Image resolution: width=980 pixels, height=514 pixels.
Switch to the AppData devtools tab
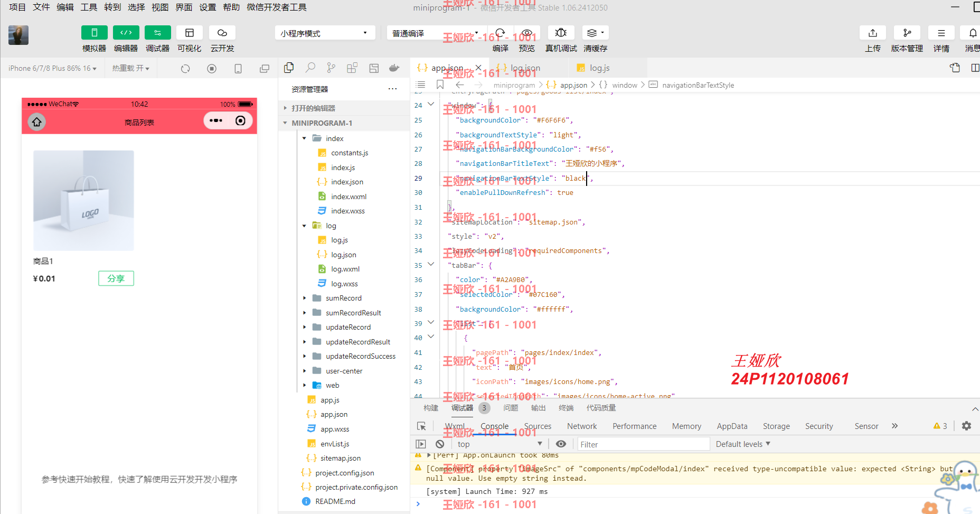732,426
